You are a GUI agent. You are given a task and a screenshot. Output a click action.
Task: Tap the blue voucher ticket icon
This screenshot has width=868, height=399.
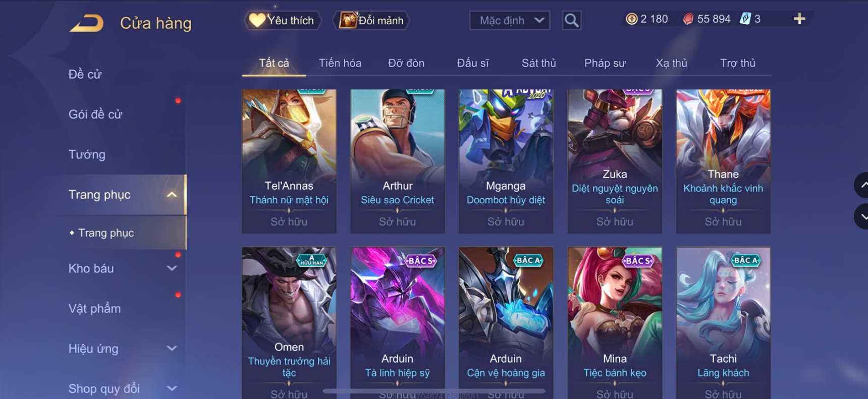(745, 19)
